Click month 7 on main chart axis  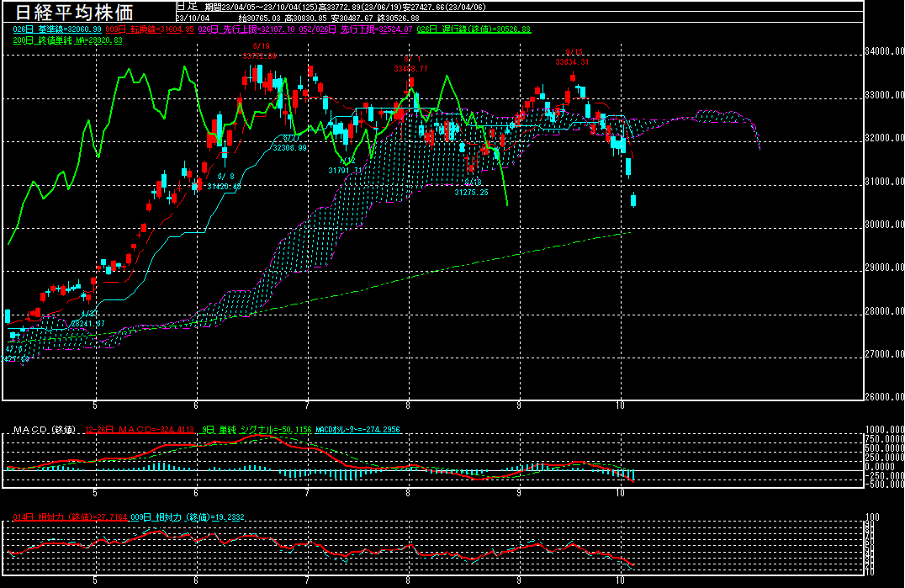tap(307, 405)
